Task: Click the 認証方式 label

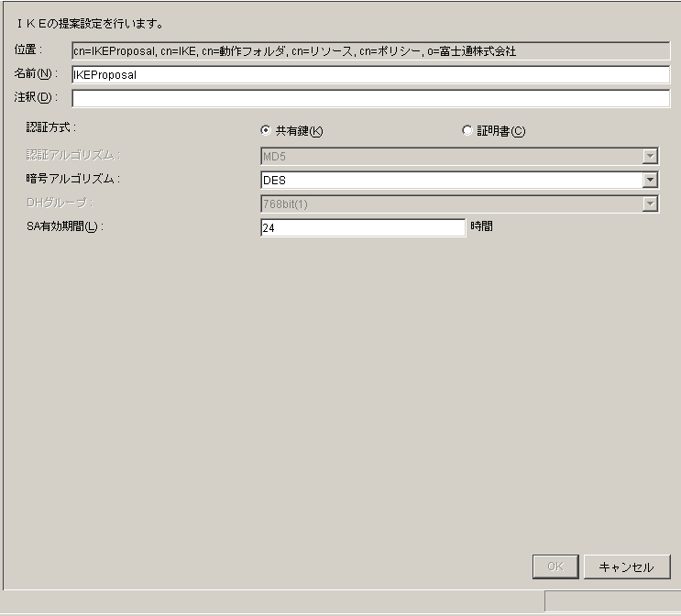Action: point(51,127)
